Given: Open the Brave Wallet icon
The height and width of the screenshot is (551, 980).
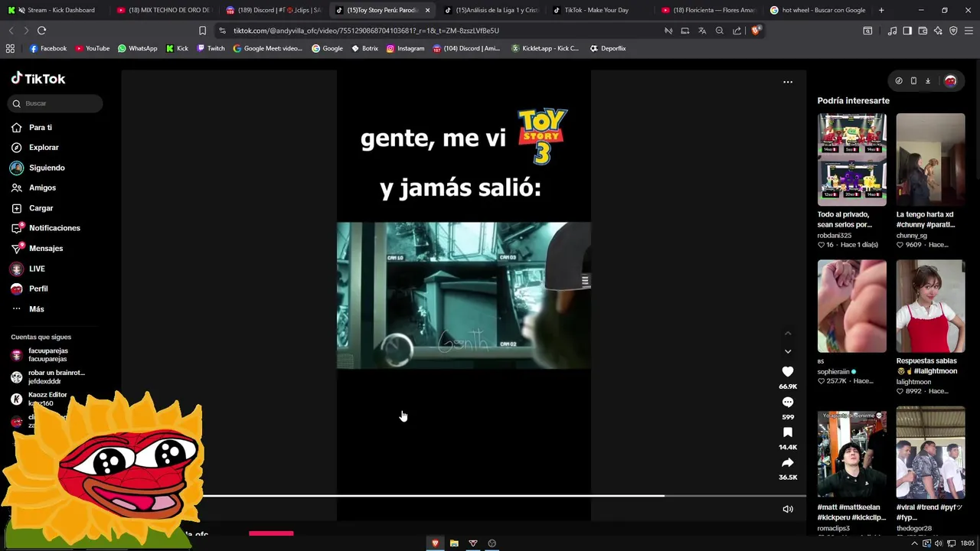Looking at the screenshot, I should [923, 31].
